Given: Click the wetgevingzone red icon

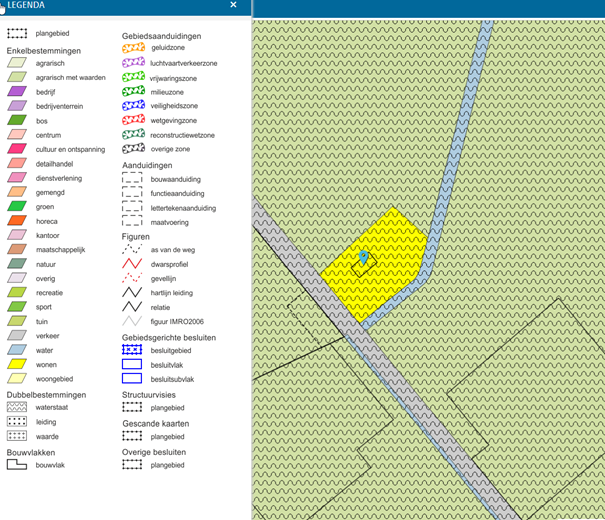Looking at the screenshot, I should [x=134, y=120].
